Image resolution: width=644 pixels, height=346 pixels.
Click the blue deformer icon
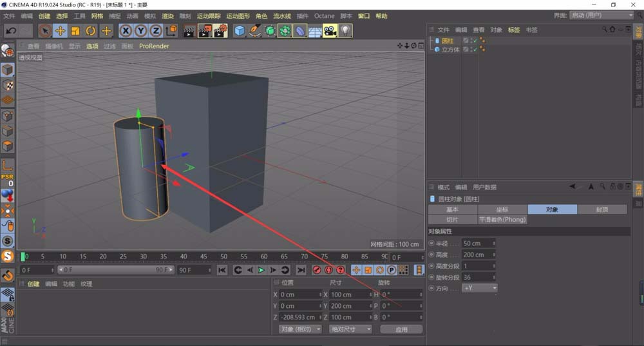pyautogui.click(x=300, y=31)
